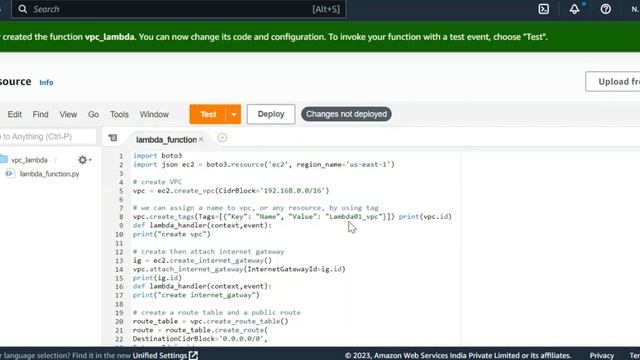The height and width of the screenshot is (360, 640).
Task: Add a new editor tab with plus icon
Action: [x=222, y=138]
